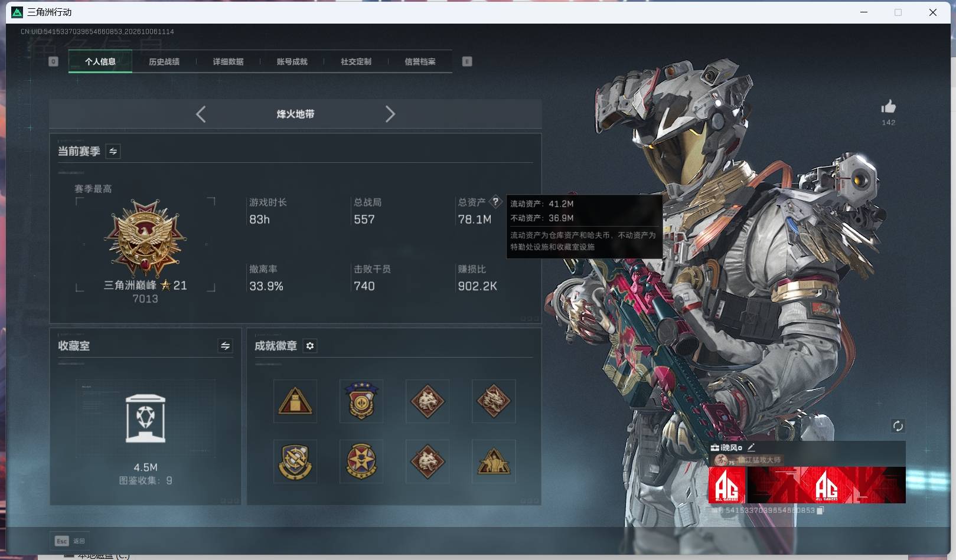Toggle the 收藏室 switch icon
The image size is (956, 560).
point(225,346)
